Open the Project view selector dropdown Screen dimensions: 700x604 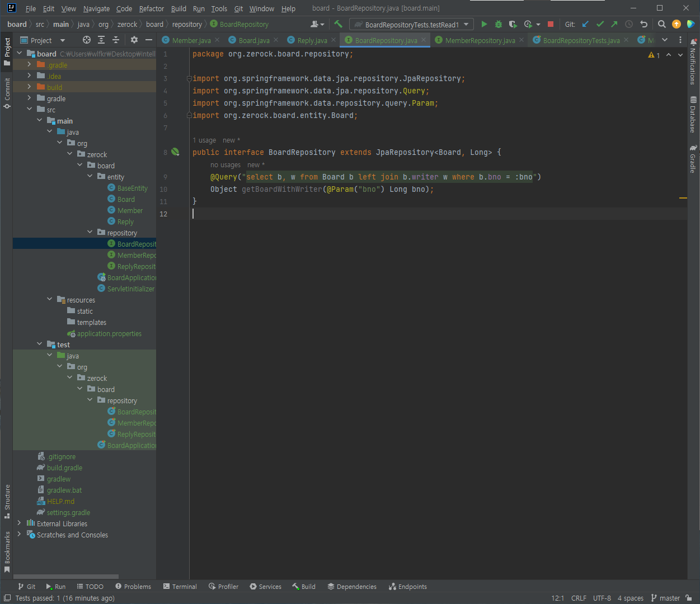click(43, 40)
